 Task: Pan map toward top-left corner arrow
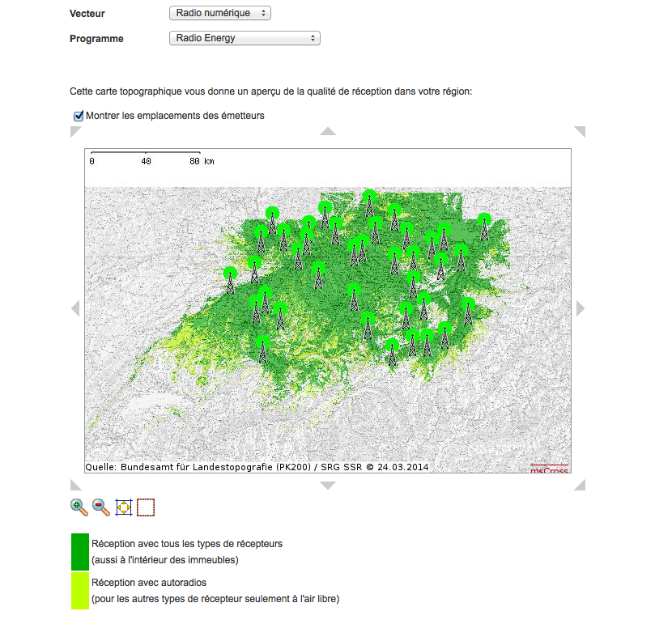click(76, 132)
